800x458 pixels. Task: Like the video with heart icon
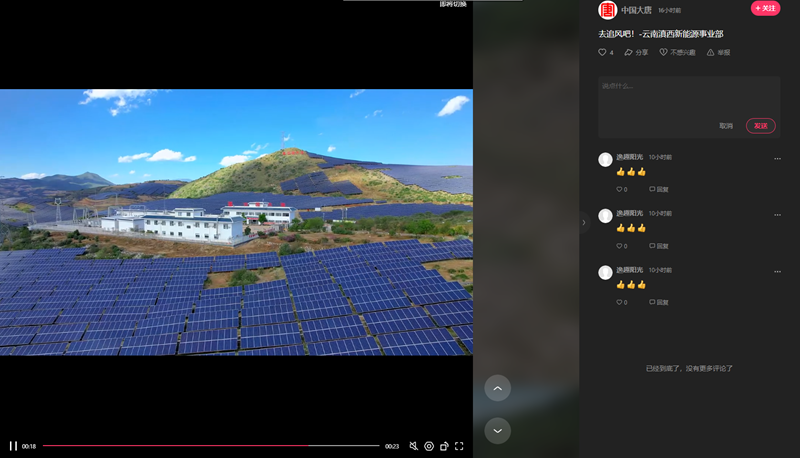(x=603, y=52)
